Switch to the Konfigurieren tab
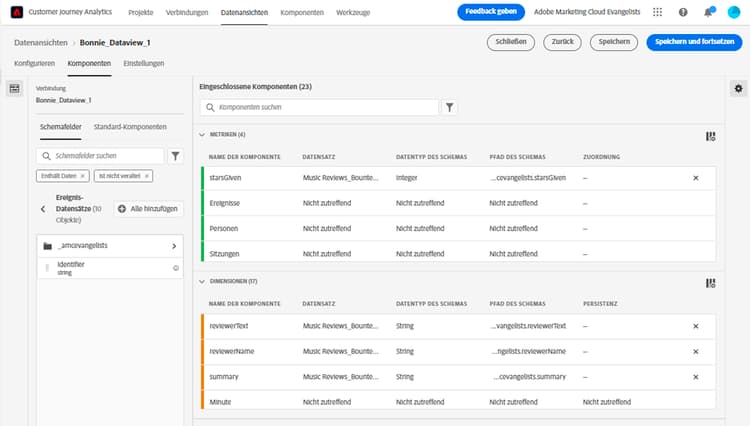This screenshot has height=426, width=750. coord(34,63)
